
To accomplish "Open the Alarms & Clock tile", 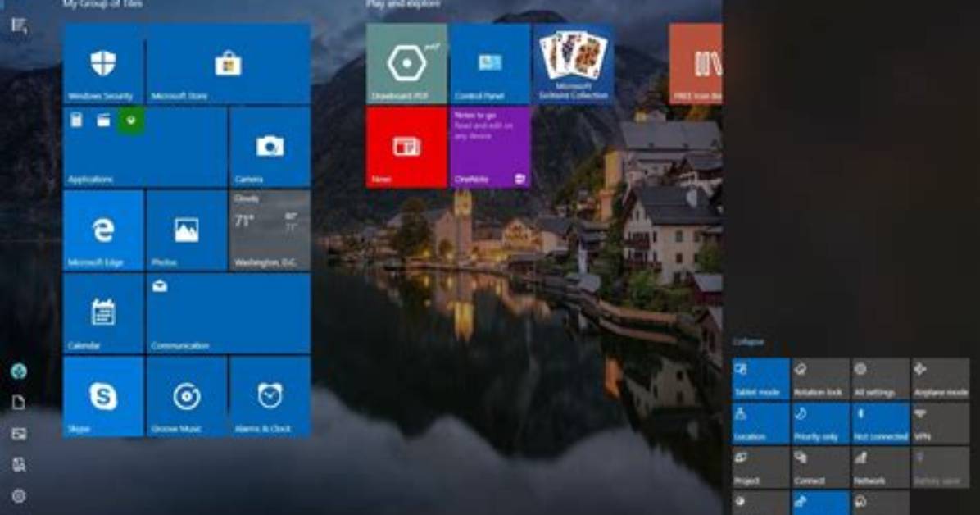I will 270,397.
